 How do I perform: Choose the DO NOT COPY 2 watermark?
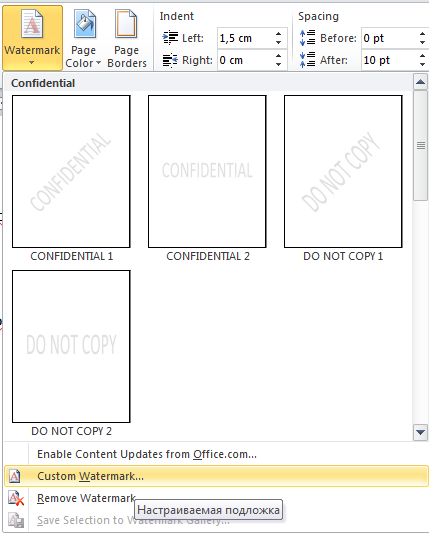71,346
